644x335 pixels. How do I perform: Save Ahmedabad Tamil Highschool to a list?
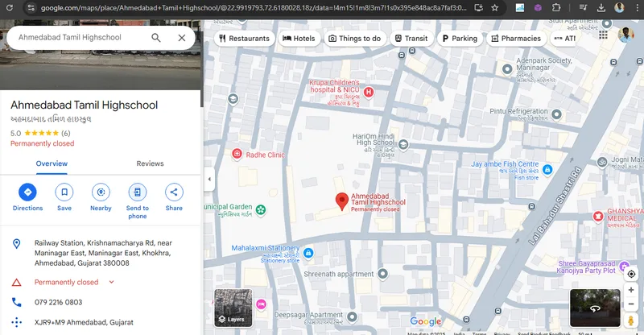click(64, 192)
